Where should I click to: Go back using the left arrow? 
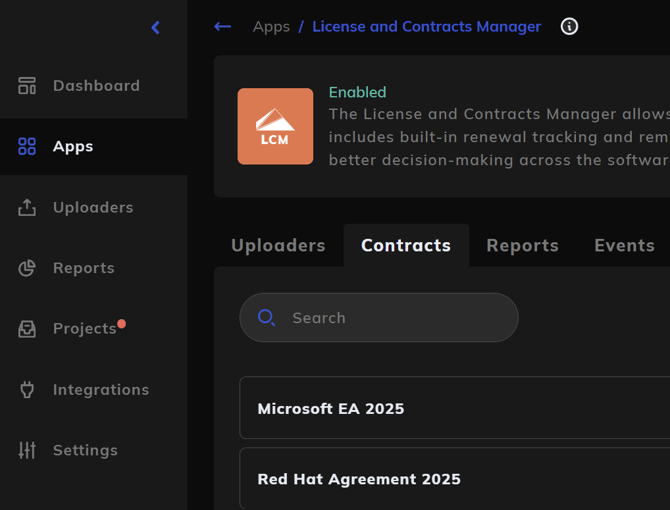point(223,27)
